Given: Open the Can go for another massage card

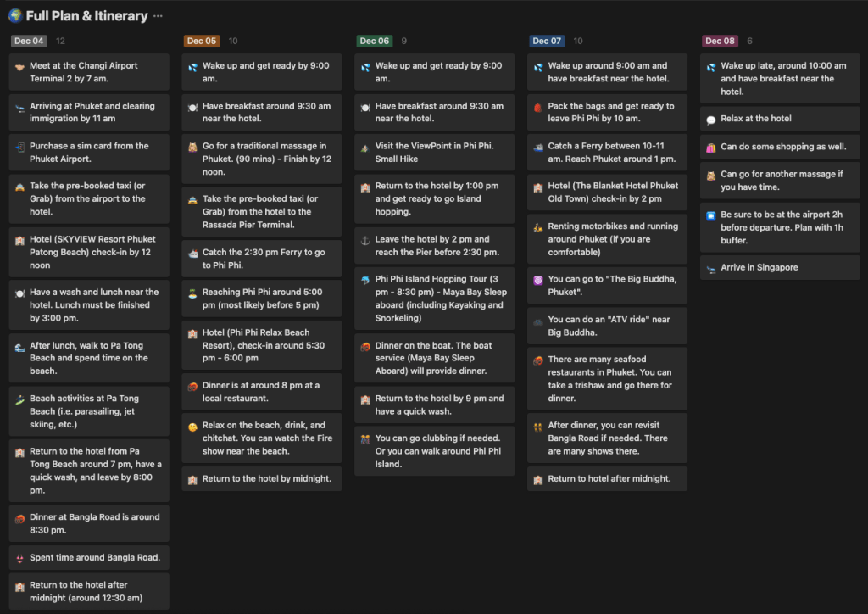Looking at the screenshot, I should click(x=780, y=181).
